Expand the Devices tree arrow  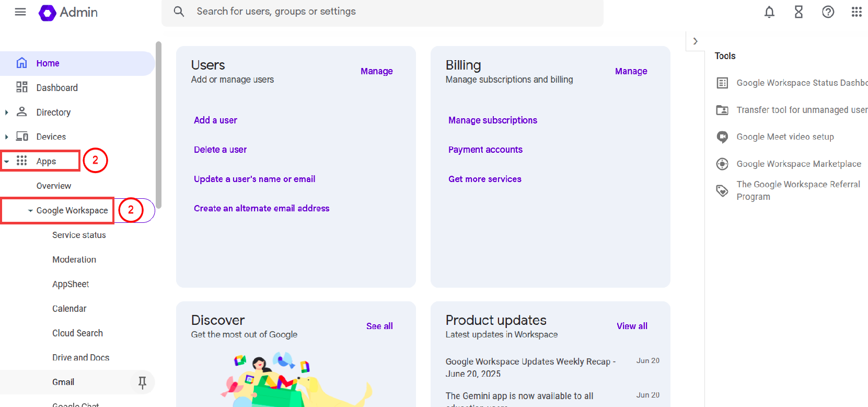6,137
